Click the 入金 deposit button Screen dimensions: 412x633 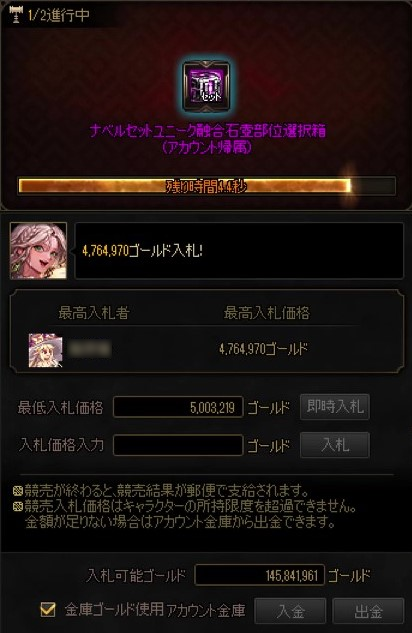tap(290, 611)
